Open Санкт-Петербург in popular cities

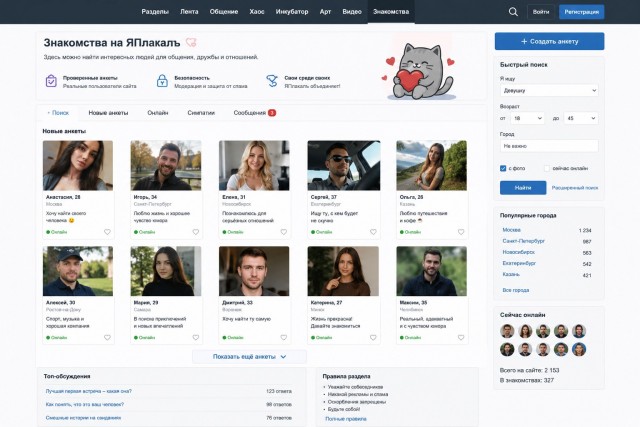524,241
